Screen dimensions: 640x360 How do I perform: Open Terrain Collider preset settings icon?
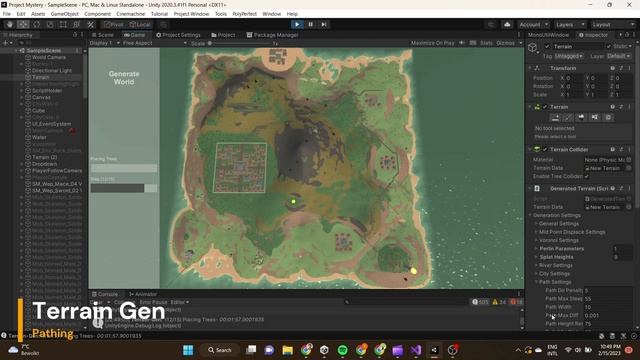[621, 150]
